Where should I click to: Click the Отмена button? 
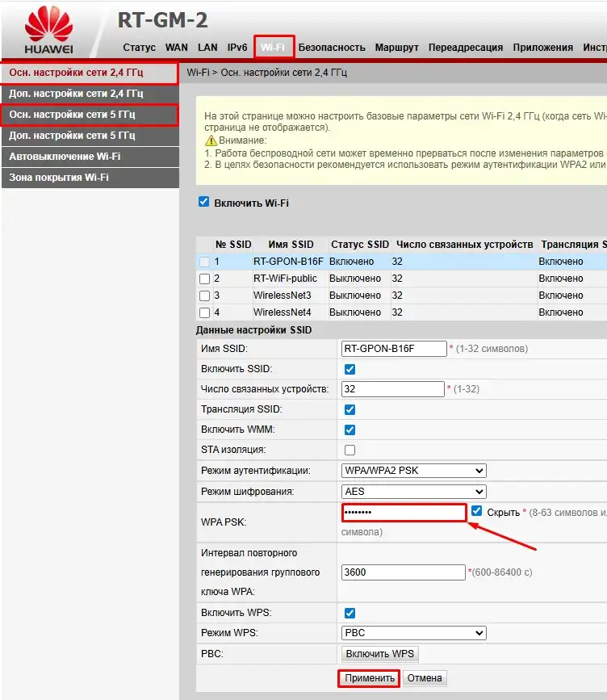425,678
